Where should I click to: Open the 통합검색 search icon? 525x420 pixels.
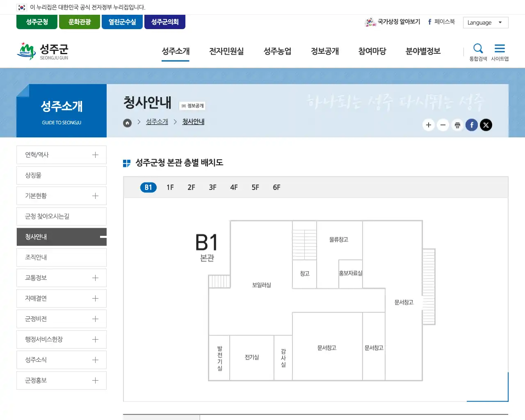tap(478, 52)
